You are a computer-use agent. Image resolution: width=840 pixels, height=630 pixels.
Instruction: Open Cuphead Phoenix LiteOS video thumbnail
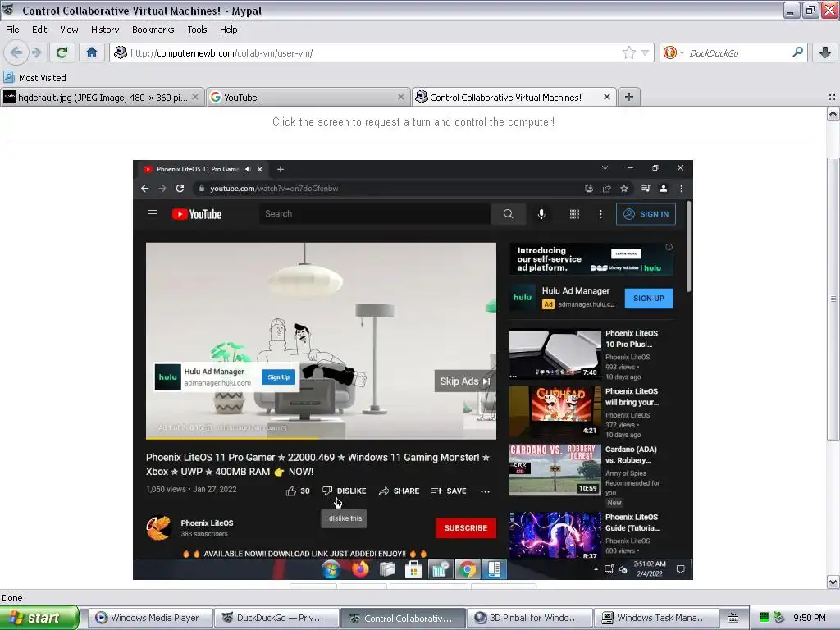tap(555, 412)
